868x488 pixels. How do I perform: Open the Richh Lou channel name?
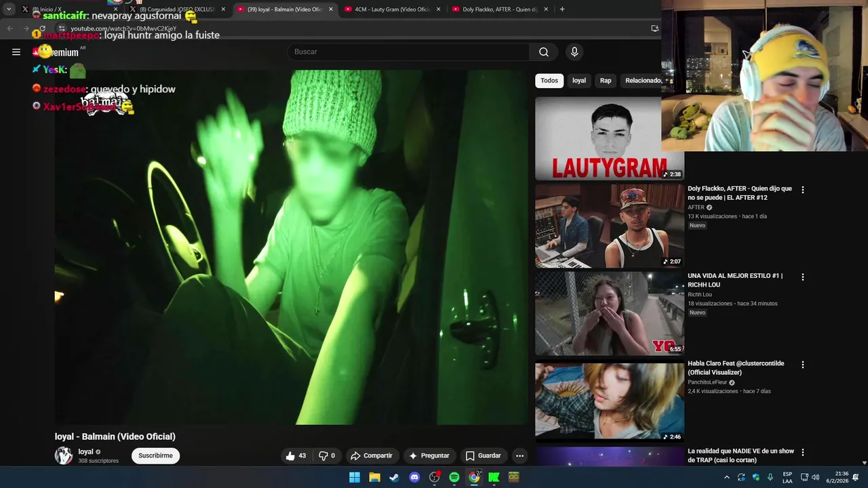click(700, 295)
